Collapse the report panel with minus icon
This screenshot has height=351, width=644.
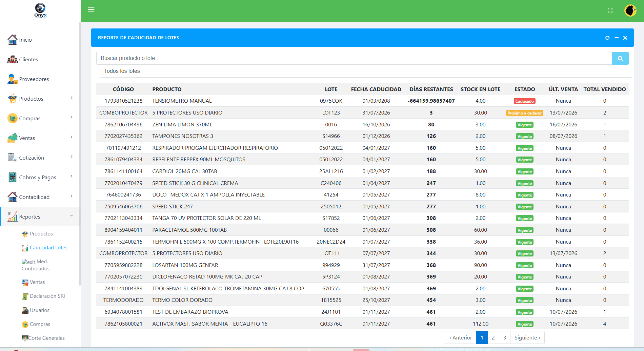tap(617, 38)
